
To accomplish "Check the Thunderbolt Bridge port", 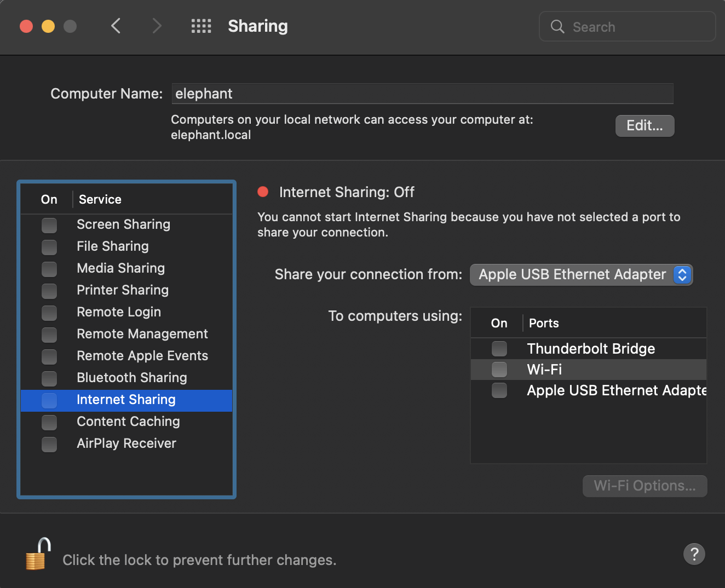I will tap(499, 349).
